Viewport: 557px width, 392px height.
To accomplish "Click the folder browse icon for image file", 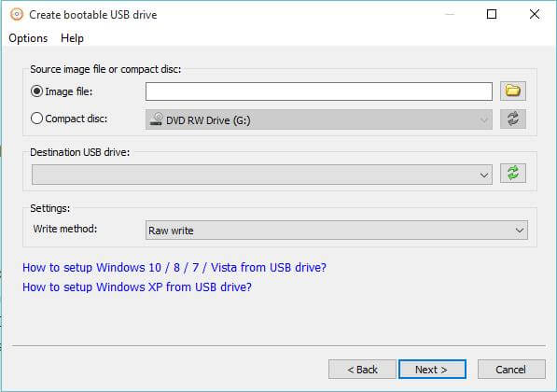I will pyautogui.click(x=513, y=91).
